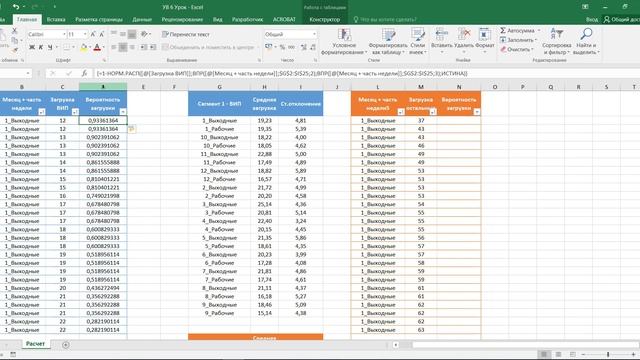Click the Format Painter brush icon

tap(15, 50)
